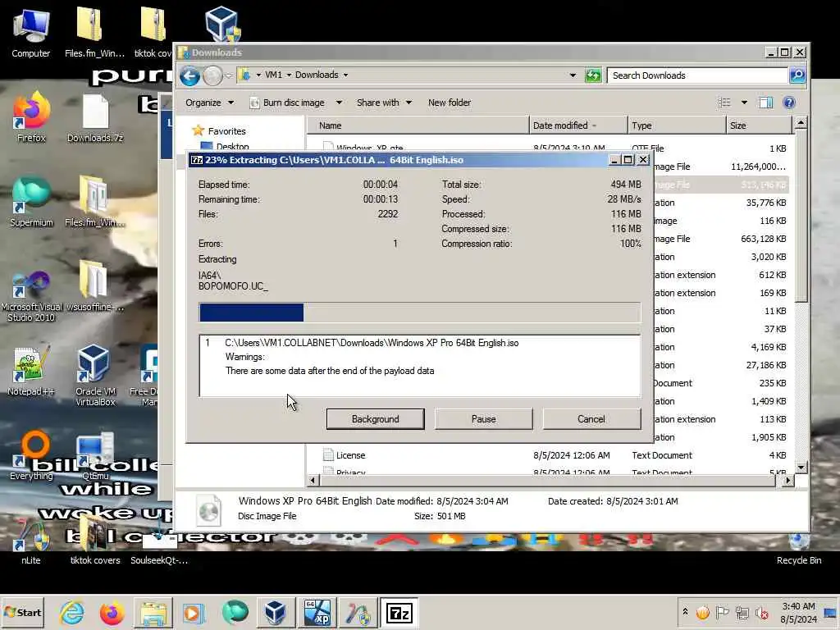The image size is (840, 630).
Task: Open the Downloads.7z file on desktop
Action: (95, 119)
